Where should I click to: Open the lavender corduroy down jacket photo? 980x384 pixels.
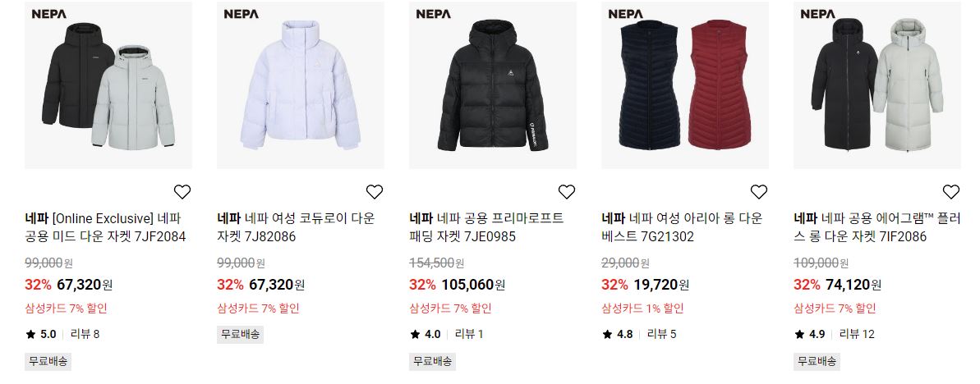coord(301,85)
